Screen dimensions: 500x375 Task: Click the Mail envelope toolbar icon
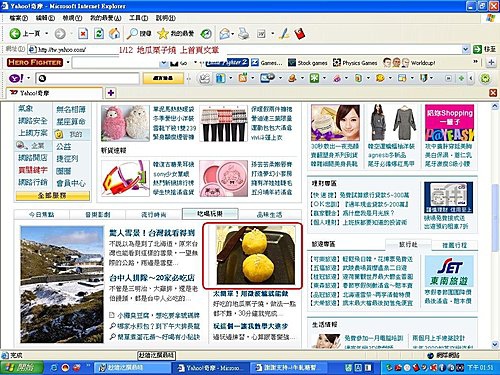[225, 34]
